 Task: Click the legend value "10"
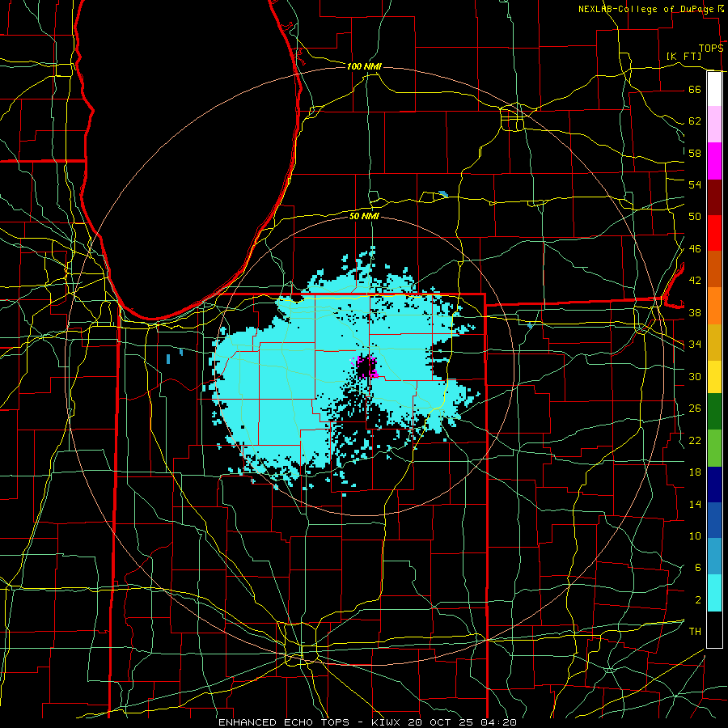coord(695,536)
